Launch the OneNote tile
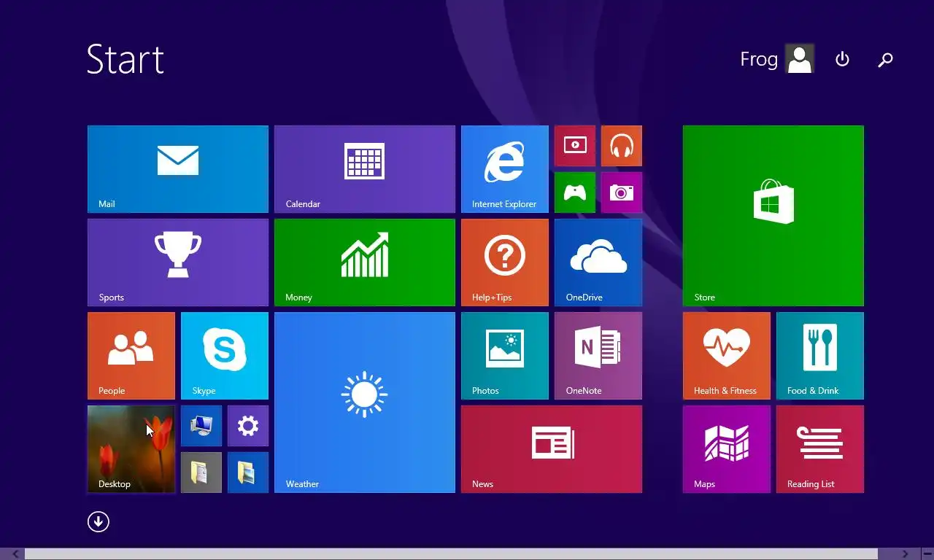This screenshot has height=560, width=934. pyautogui.click(x=598, y=356)
